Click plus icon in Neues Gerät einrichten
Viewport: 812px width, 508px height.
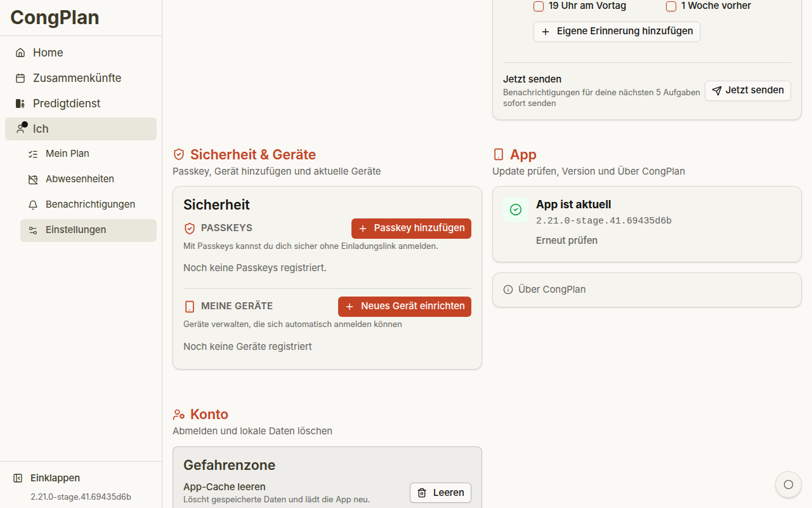coord(350,307)
